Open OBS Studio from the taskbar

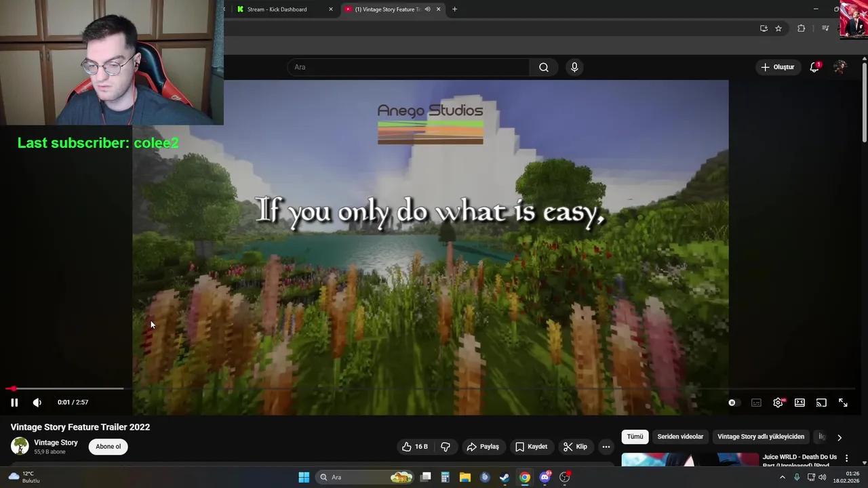565,477
